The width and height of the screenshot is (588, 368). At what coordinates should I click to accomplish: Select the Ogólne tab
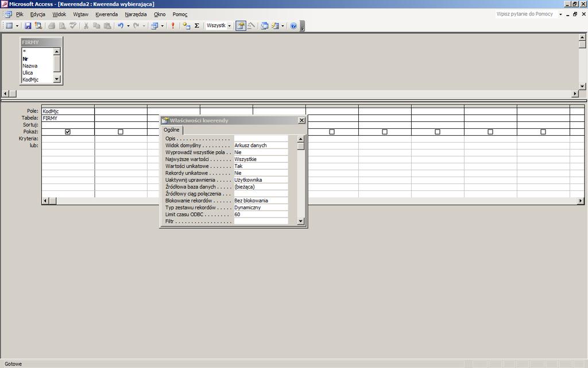pyautogui.click(x=171, y=129)
